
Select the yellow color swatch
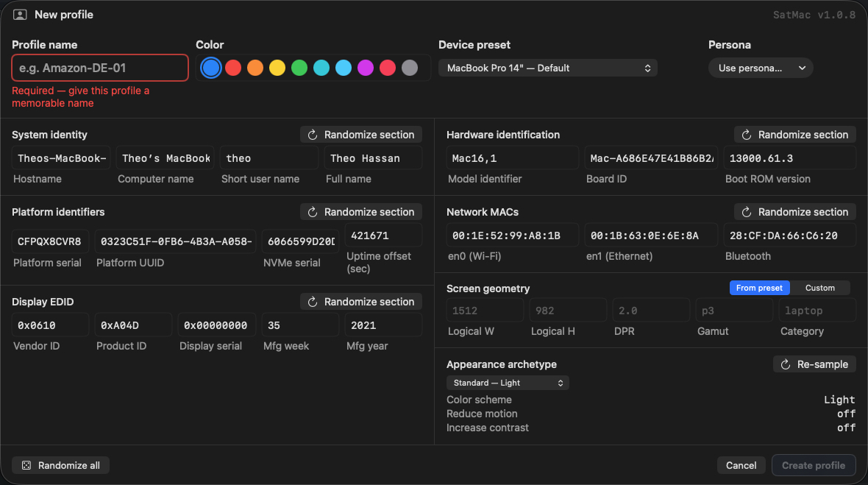277,68
